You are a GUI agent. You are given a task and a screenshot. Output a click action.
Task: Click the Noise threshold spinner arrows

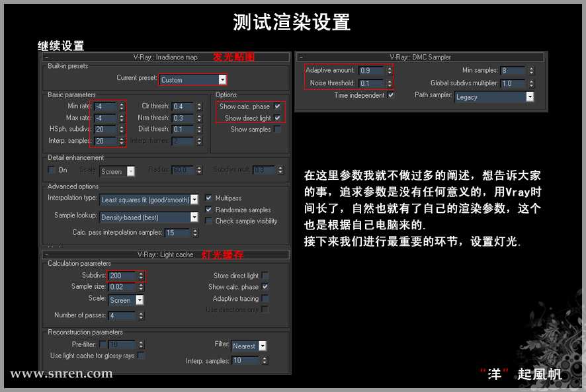(x=390, y=83)
